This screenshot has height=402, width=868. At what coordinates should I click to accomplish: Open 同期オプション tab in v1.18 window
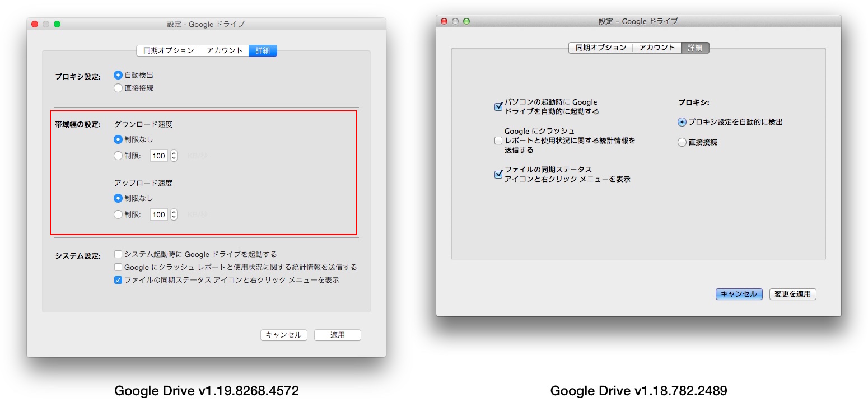tap(600, 48)
